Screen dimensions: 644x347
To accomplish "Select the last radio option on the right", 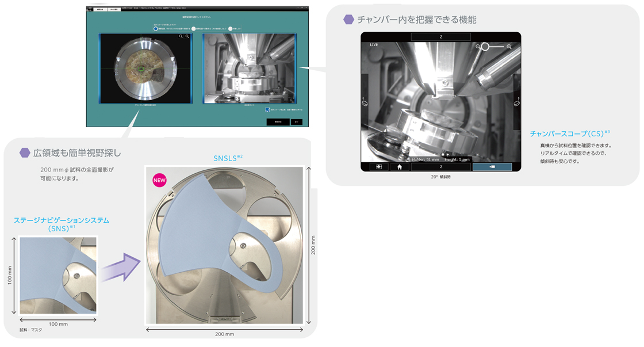I will pyautogui.click(x=230, y=28).
